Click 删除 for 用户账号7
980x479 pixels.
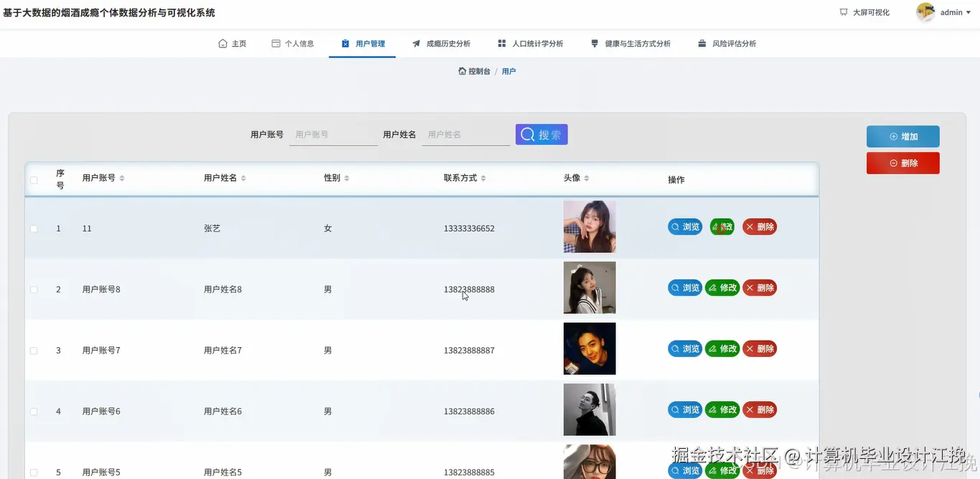click(760, 348)
